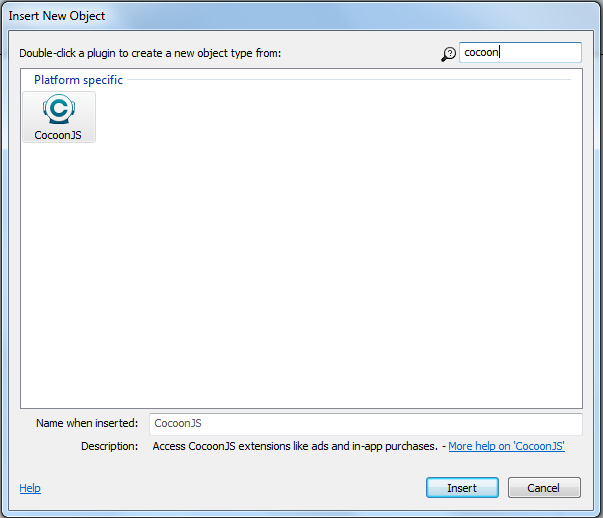Screen dimensions: 603x518
Task: Click the search magnifier help icon
Action: coord(448,54)
